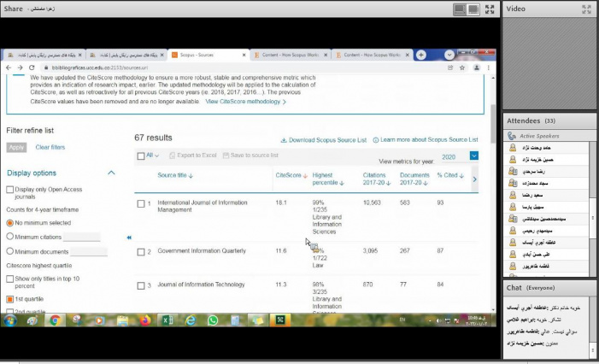Click the Attendees list scrollbar

(x=592, y=218)
